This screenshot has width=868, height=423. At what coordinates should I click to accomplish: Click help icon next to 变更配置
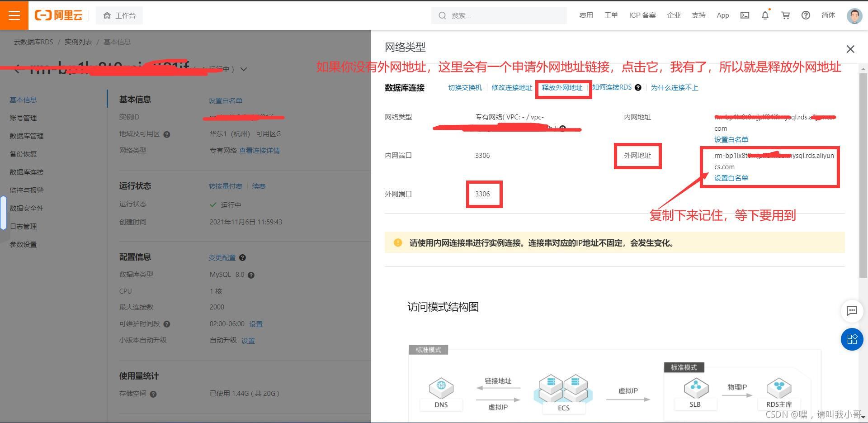(x=242, y=258)
